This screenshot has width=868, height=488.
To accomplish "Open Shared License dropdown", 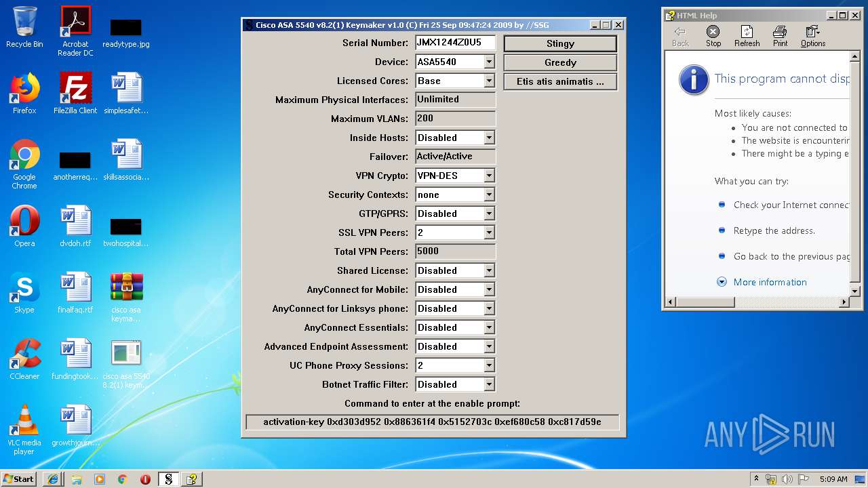I will tap(490, 270).
